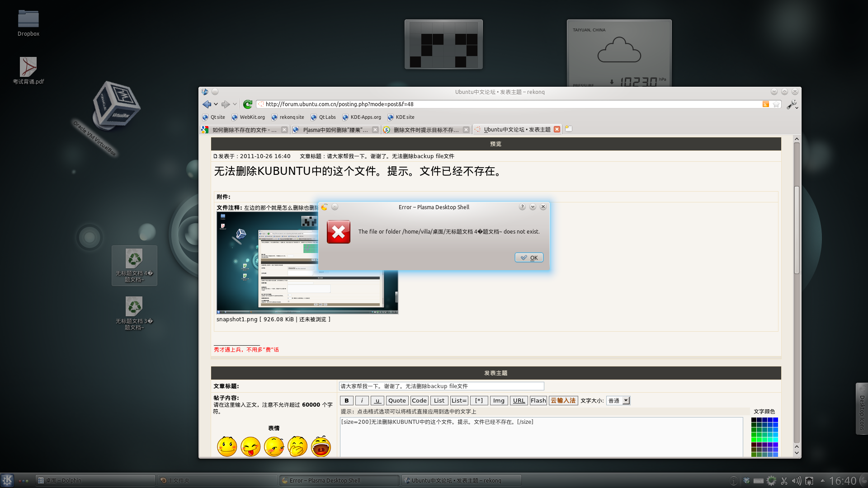The image size is (868, 488).
Task: Apply underline with the u button
Action: 377,401
